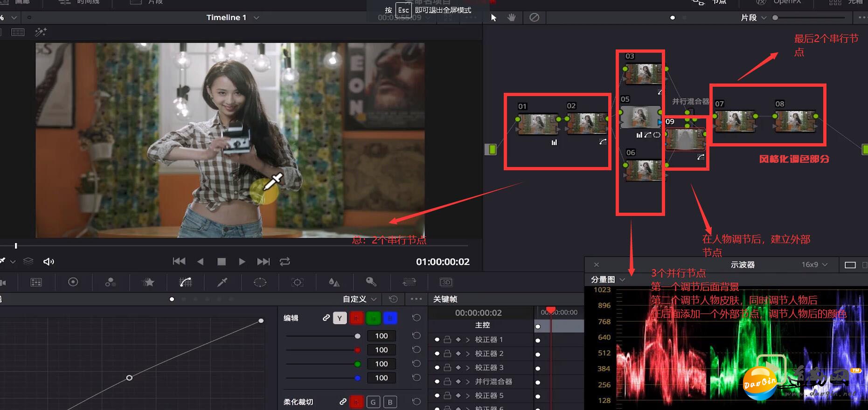Screen dimensions: 868x410
Task: Open the Power Window palette
Action: [260, 282]
